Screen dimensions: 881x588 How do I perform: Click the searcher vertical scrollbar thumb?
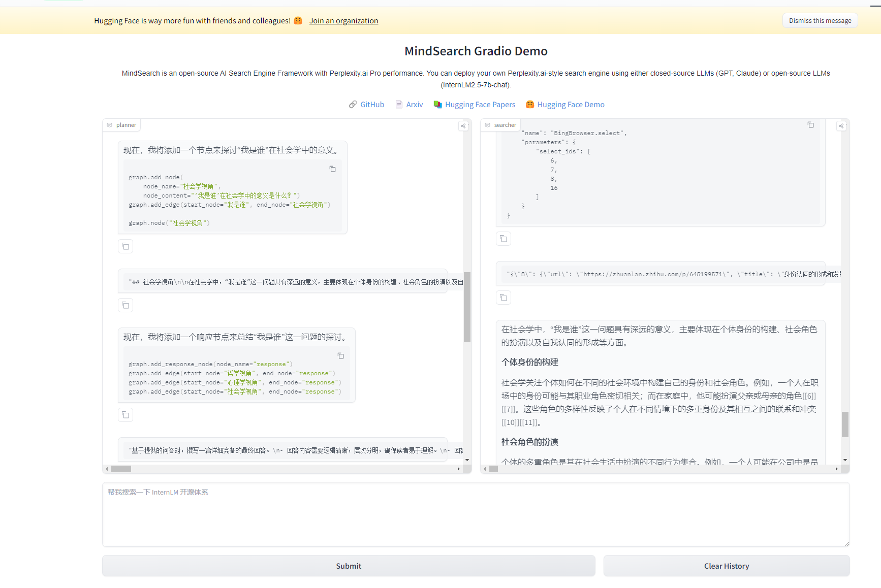[845, 424]
